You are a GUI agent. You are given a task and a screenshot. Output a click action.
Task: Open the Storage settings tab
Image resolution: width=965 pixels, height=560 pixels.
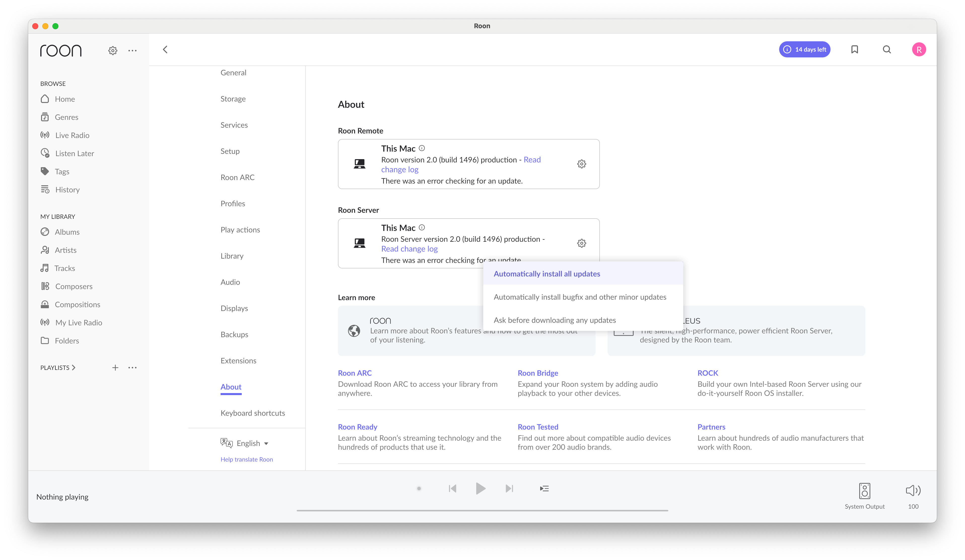click(233, 99)
